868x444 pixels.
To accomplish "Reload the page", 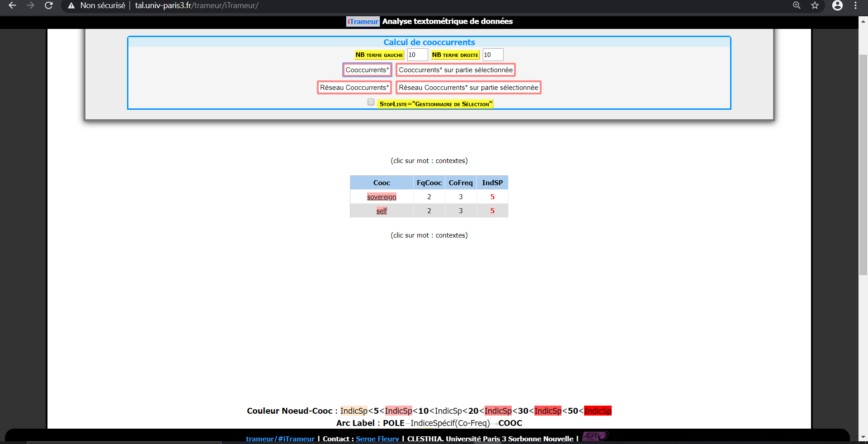I will 48,5.
